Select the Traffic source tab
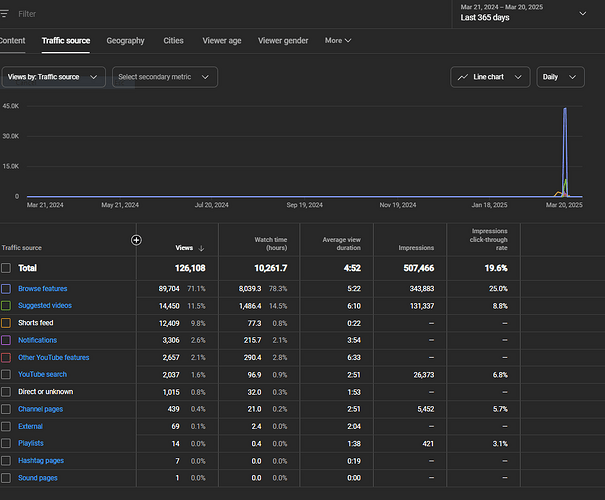The image size is (605, 500). pos(66,41)
